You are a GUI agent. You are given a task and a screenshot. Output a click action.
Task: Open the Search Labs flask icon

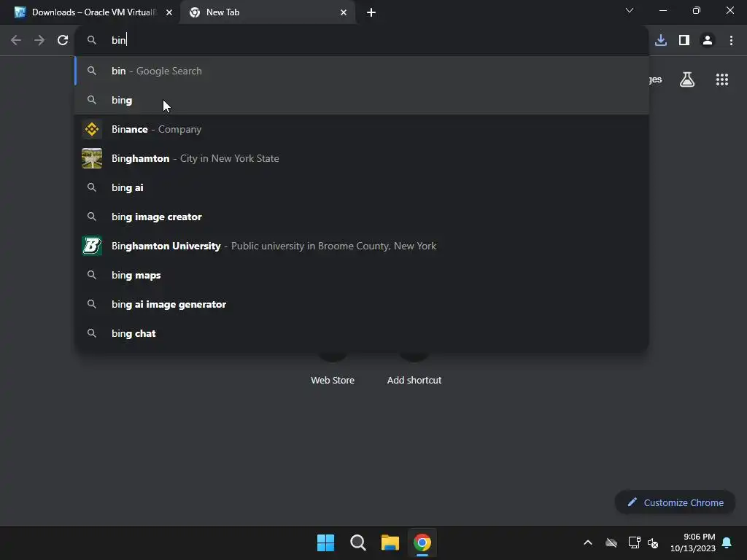coord(687,79)
